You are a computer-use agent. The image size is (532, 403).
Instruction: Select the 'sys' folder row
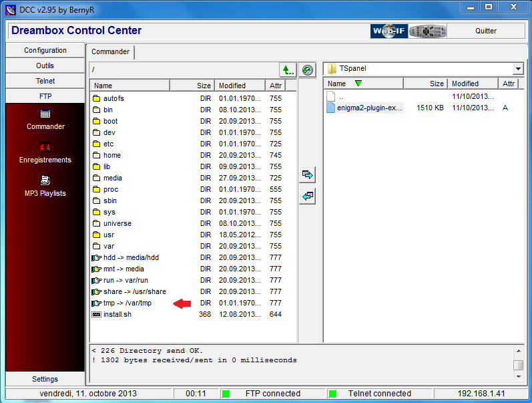194,212
